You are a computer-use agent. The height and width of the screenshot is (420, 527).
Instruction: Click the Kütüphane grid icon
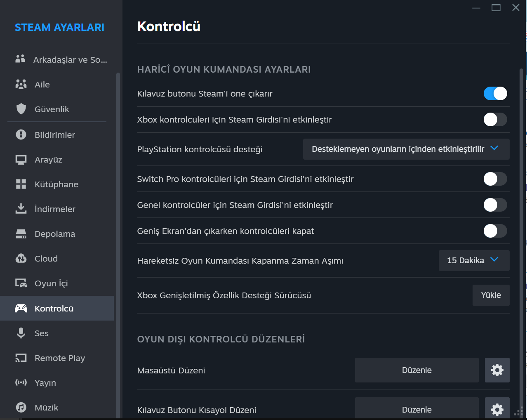coord(21,184)
